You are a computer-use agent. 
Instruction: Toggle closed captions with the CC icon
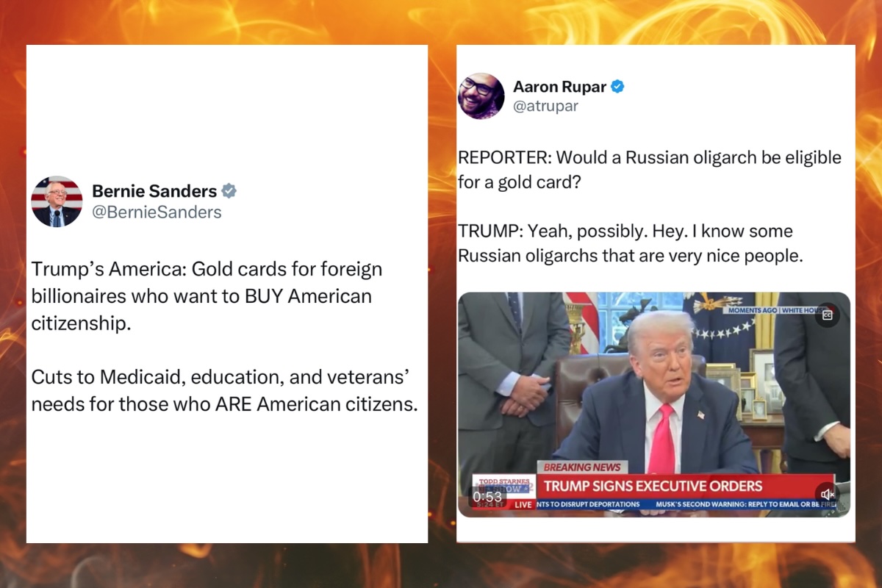tap(827, 315)
